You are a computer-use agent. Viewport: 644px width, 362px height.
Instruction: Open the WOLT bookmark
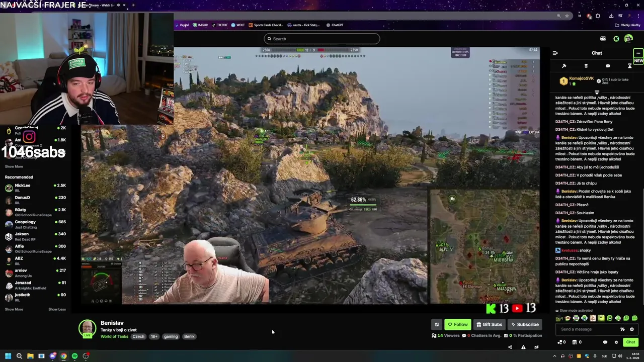pyautogui.click(x=238, y=25)
